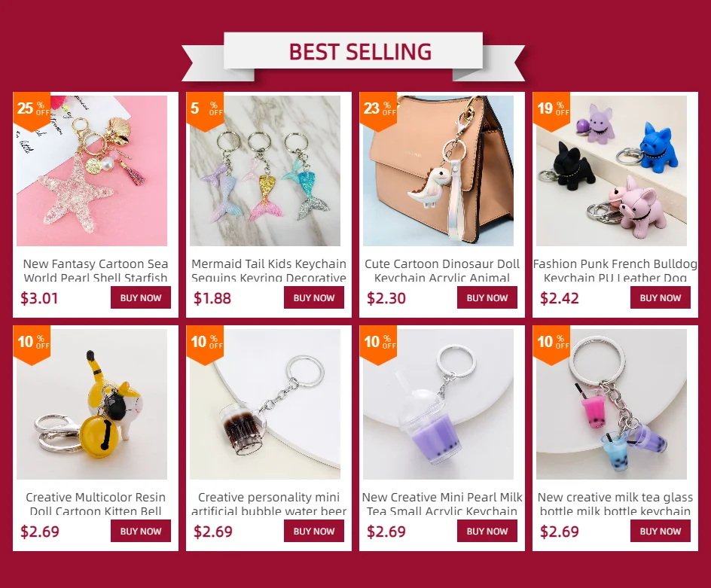Open the three milk tea bottles keychain image
This screenshot has width=711, height=588.
[612, 404]
